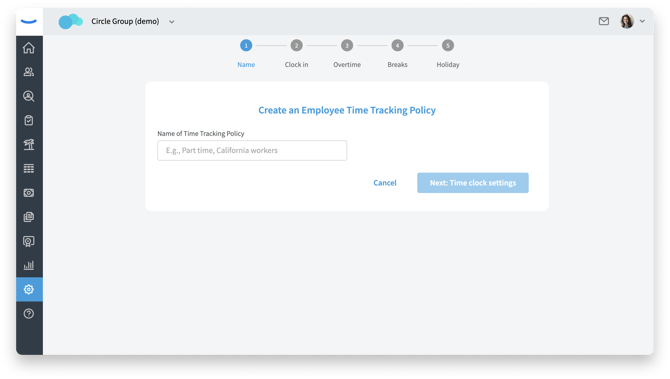Click the Cancel link

[385, 183]
